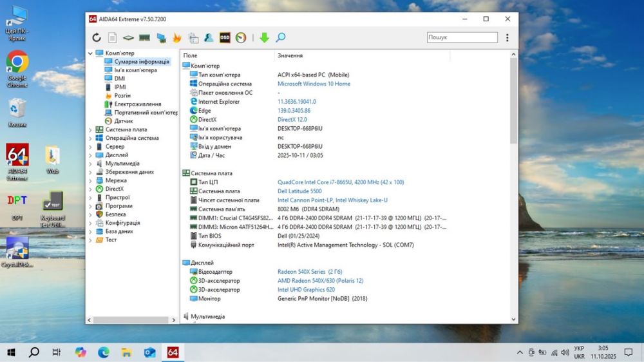Open the OSD panel toolbar icon
This screenshot has width=644, height=362.
(x=225, y=38)
